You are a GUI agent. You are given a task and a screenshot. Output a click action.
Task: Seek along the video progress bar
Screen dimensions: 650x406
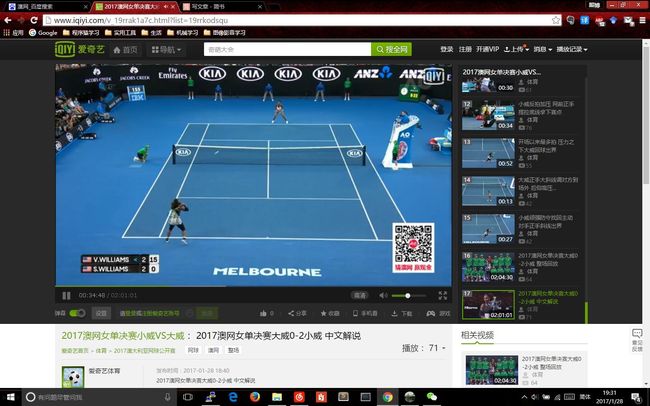[x=253, y=286]
